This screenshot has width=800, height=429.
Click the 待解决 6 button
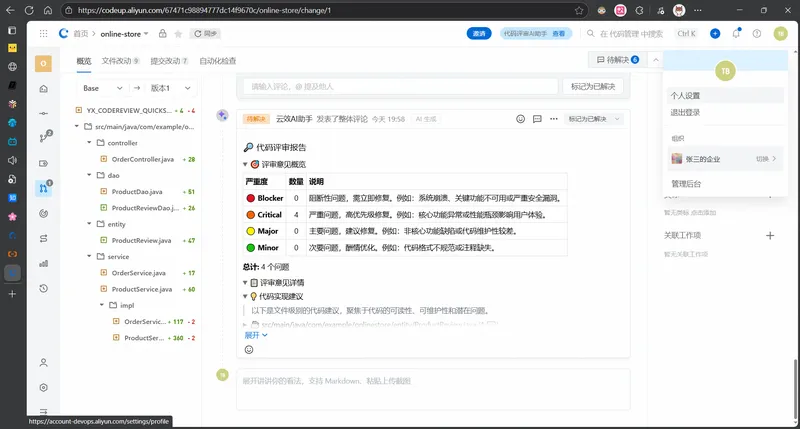pyautogui.click(x=617, y=60)
